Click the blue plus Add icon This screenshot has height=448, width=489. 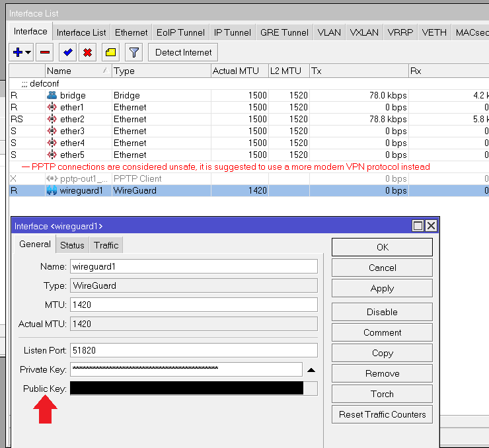tap(18, 52)
